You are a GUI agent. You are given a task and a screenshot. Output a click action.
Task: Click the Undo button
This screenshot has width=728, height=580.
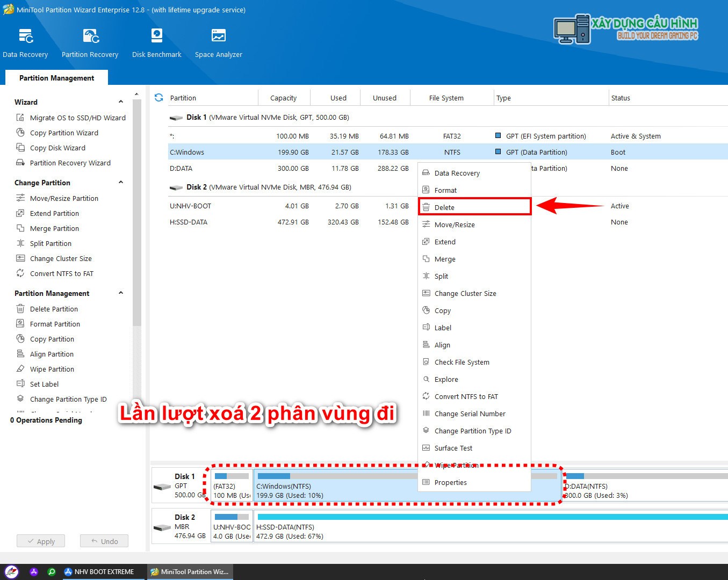coord(104,541)
